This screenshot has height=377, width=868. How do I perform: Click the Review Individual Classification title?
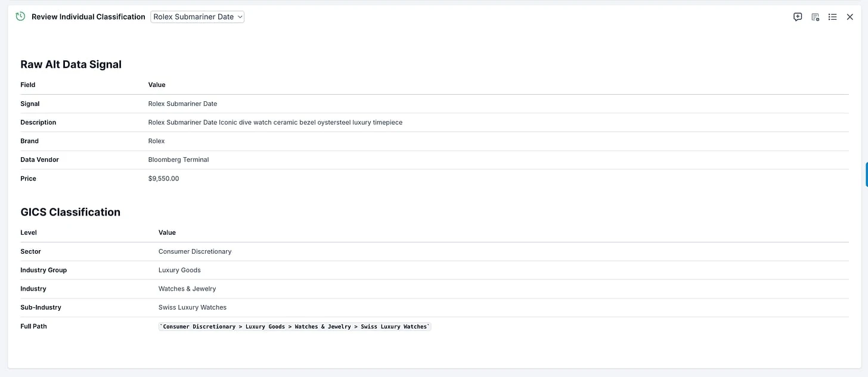pos(88,17)
